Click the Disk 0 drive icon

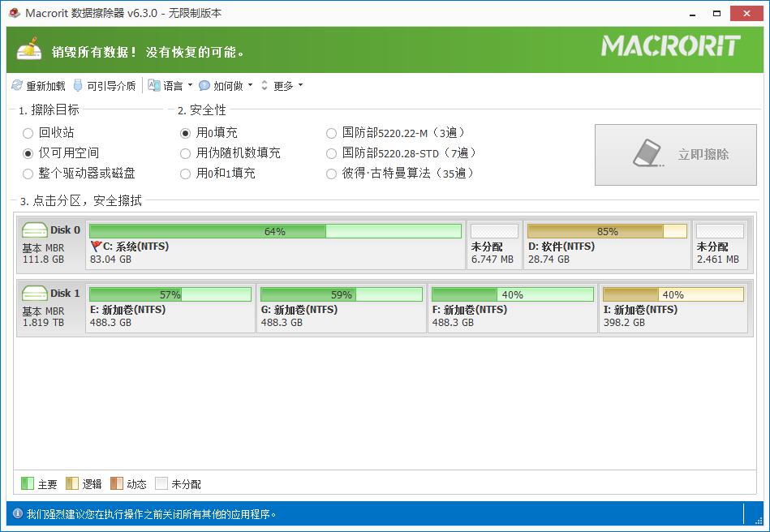coord(34,230)
